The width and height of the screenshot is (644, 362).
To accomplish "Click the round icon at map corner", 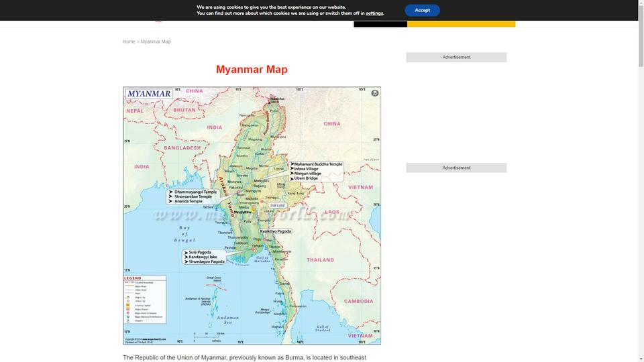I will pos(374,93).
